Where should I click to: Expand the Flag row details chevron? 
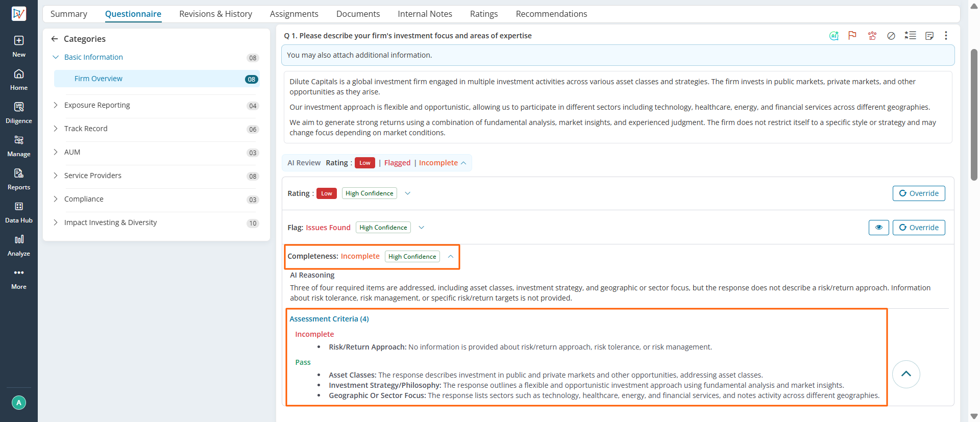click(421, 228)
